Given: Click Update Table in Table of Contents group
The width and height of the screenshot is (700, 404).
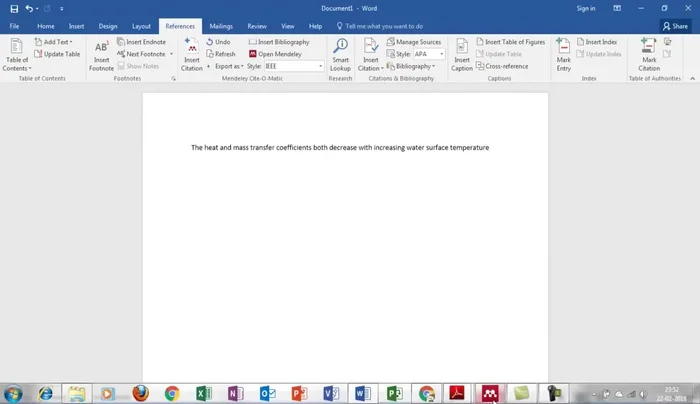Looking at the screenshot, I should 57,54.
